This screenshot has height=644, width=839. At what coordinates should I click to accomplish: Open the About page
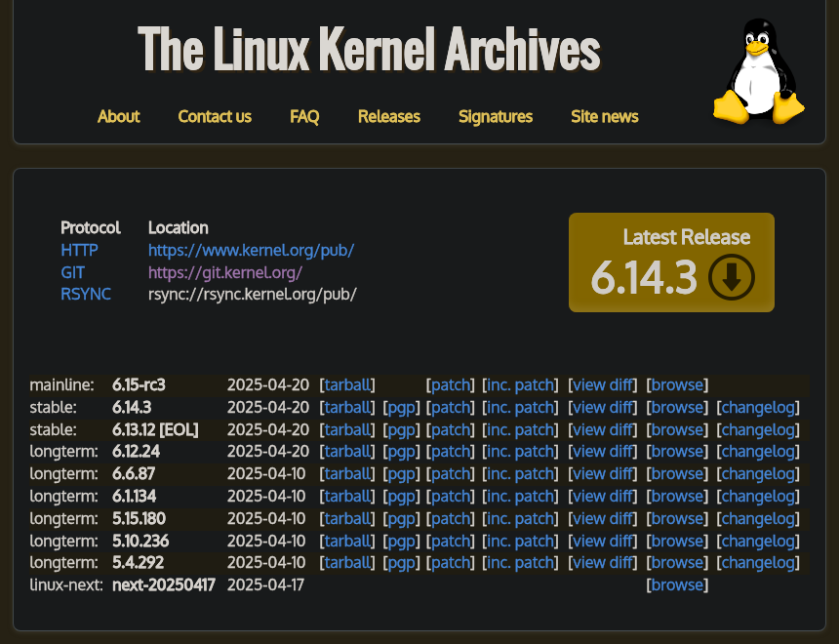pyautogui.click(x=118, y=116)
